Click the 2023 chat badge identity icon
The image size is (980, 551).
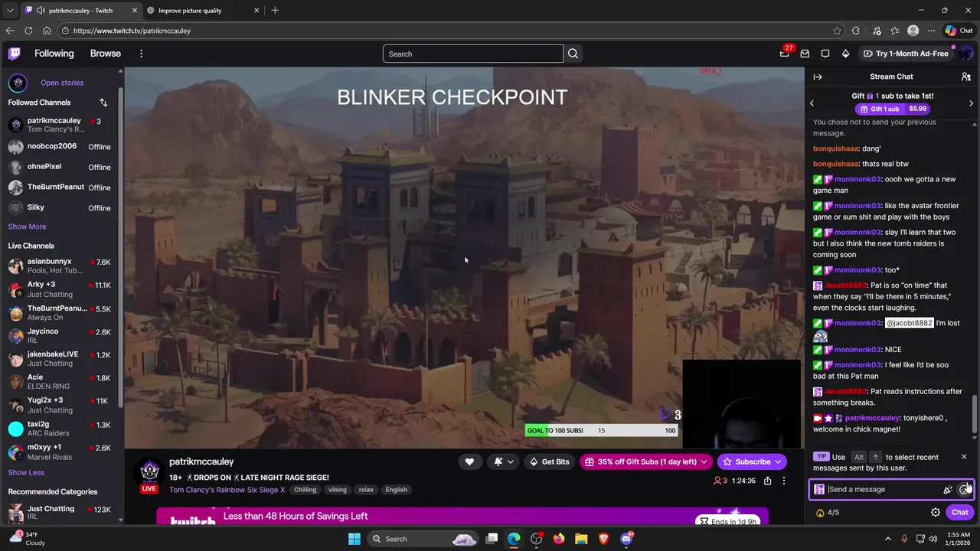click(819, 490)
